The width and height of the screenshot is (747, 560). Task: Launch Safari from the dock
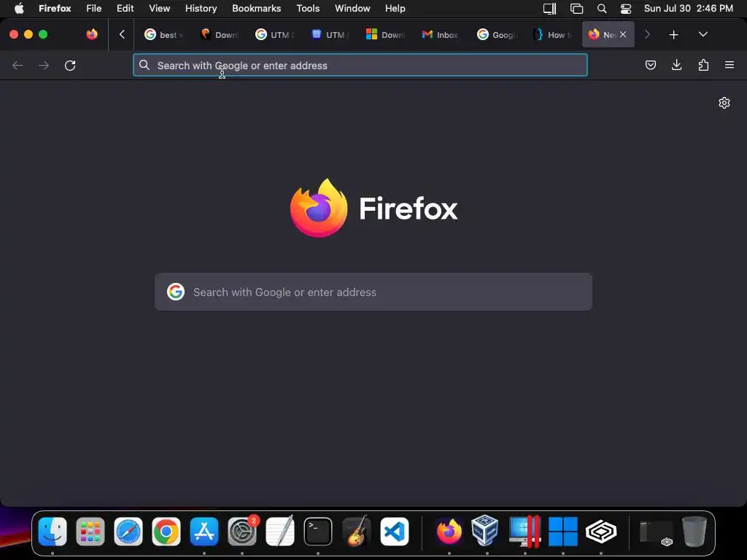tap(128, 532)
